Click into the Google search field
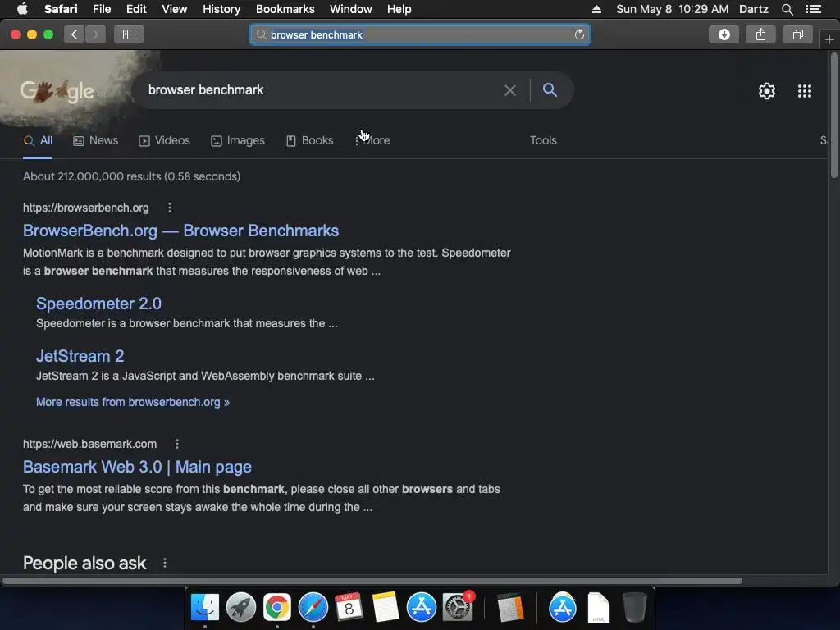The image size is (840, 630). [x=322, y=90]
